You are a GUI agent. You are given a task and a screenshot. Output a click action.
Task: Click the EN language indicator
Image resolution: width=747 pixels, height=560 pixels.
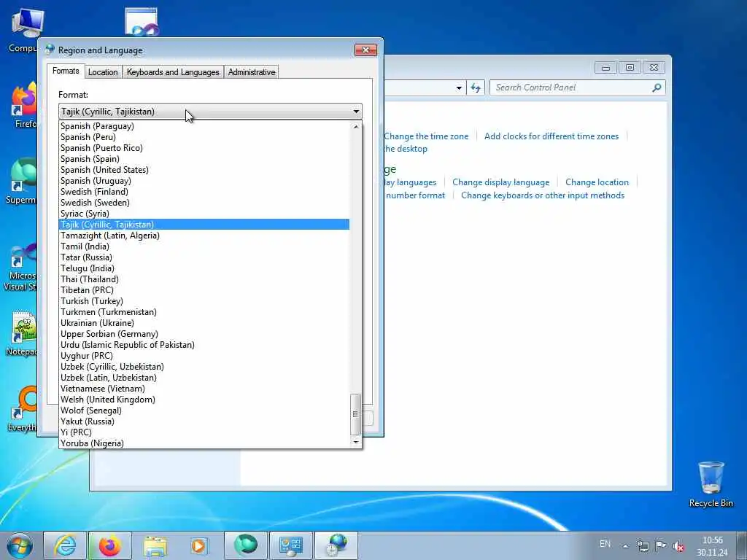click(x=605, y=544)
